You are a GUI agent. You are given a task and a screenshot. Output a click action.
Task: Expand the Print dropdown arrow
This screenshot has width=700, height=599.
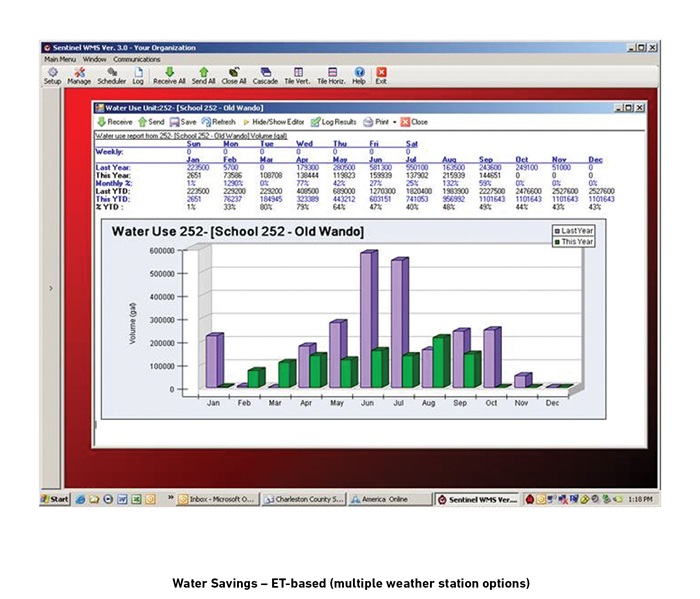[x=395, y=121]
